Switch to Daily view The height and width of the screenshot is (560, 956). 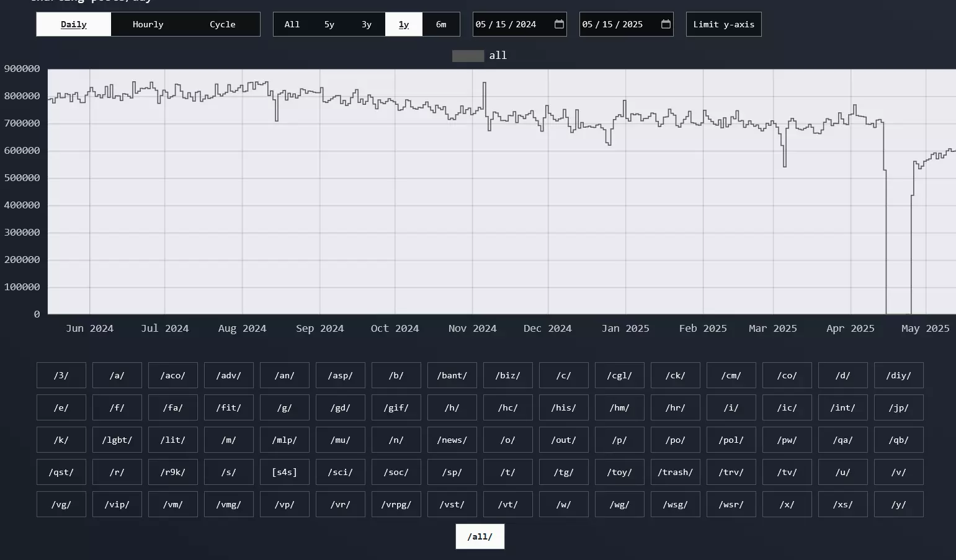click(74, 24)
